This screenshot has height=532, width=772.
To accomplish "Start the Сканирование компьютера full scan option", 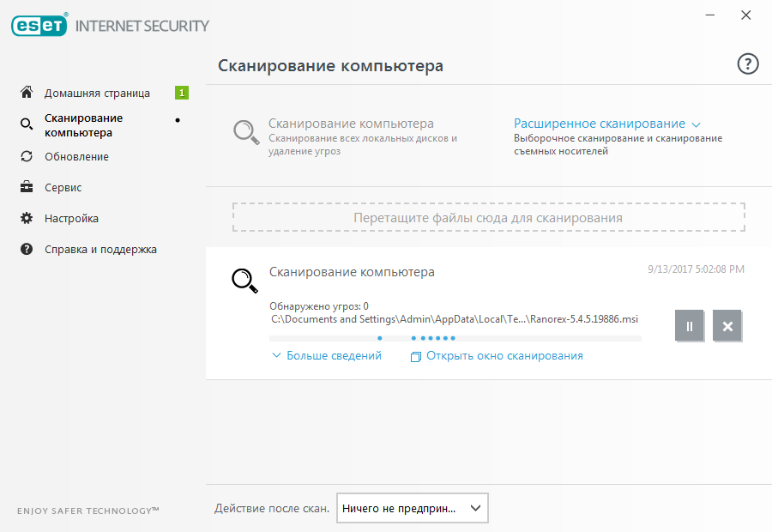I will pos(351,124).
